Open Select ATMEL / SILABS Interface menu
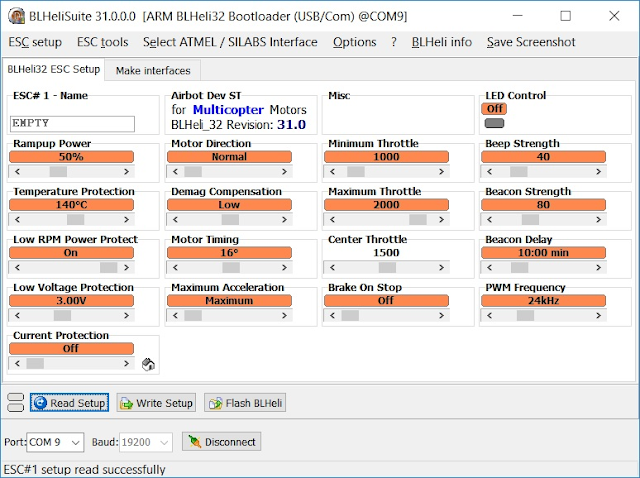The width and height of the screenshot is (640, 478). coord(230,42)
